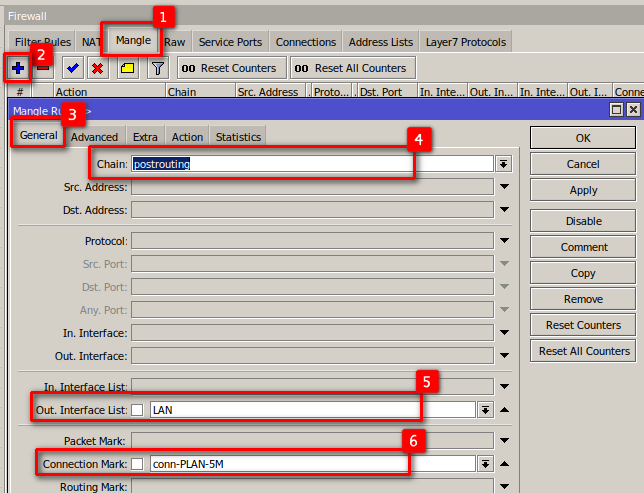This screenshot has height=493, width=644.
Task: Toggle the Out. Interface List invert checkbox
Action: (137, 409)
